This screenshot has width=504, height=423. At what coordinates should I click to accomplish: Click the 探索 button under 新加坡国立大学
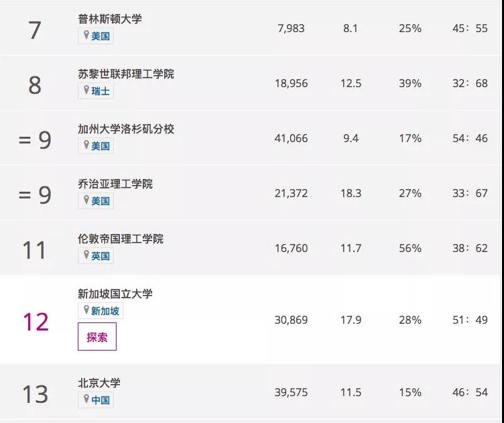coord(97,337)
